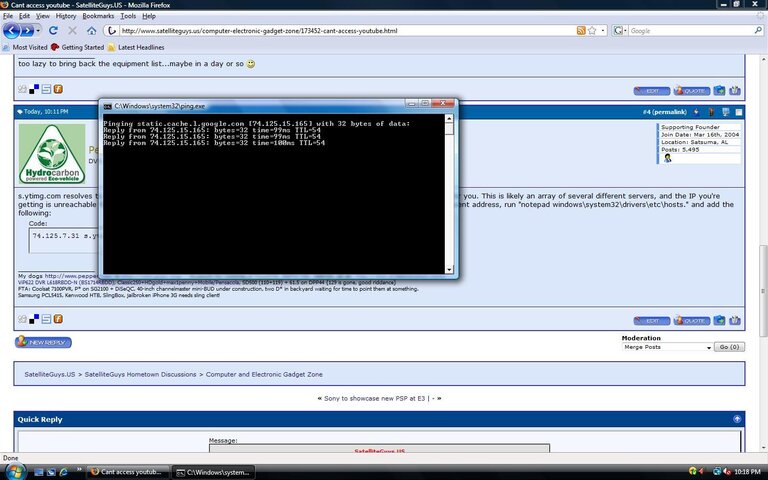The height and width of the screenshot is (480, 768).
Task: Open Getting Started bookmark
Action: click(77, 48)
